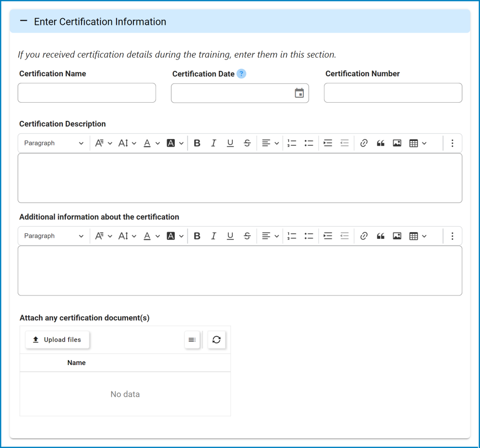
Task: Create a bulleted list in Additional information editor
Action: click(309, 236)
